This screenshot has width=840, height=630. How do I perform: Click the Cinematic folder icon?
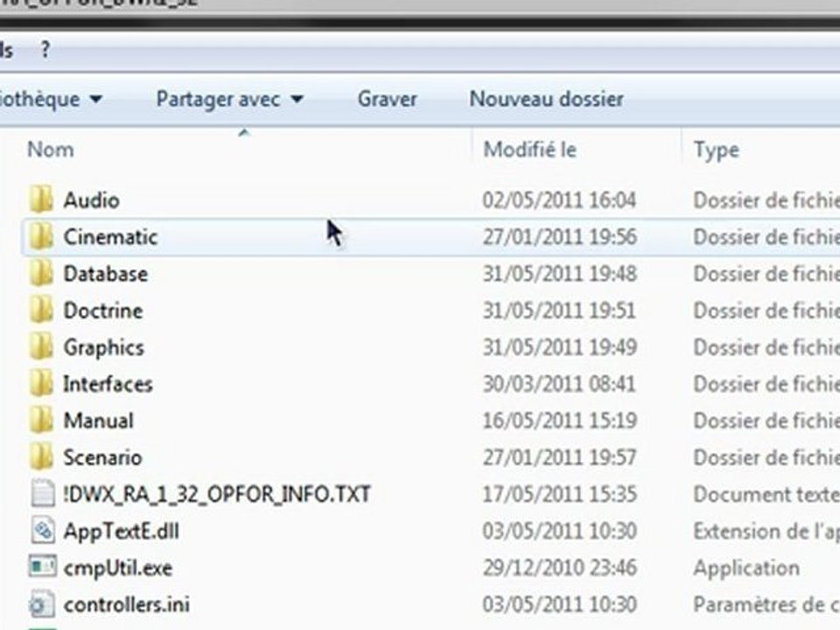[41, 237]
